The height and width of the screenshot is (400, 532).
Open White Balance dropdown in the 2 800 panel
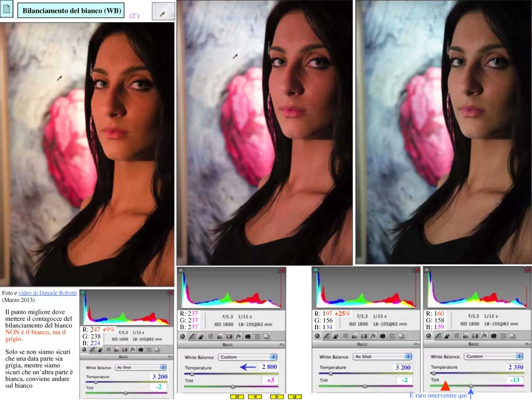click(248, 357)
